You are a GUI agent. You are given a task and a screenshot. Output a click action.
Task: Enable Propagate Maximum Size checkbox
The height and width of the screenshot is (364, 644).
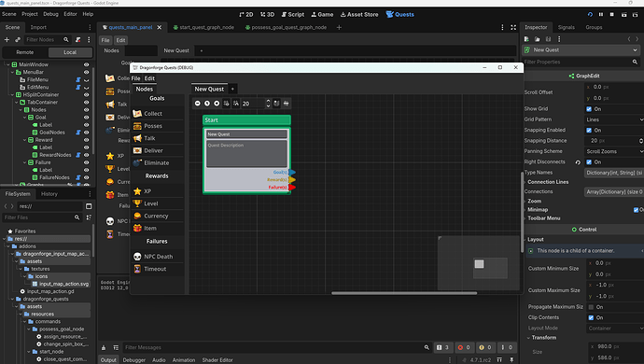pyautogui.click(x=591, y=307)
